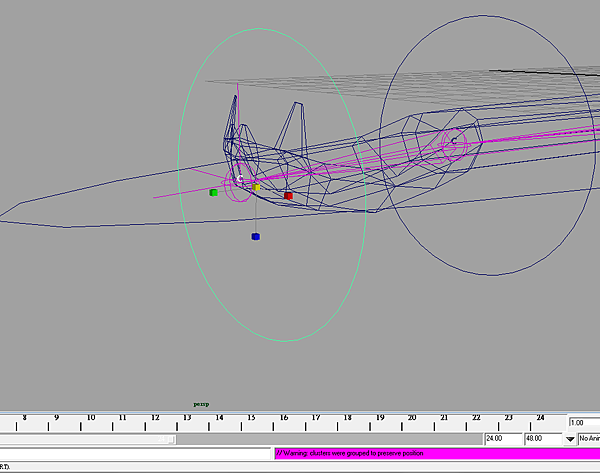The height and width of the screenshot is (473, 600).
Task: Click the magenta clusters warning message
Action: [437, 453]
